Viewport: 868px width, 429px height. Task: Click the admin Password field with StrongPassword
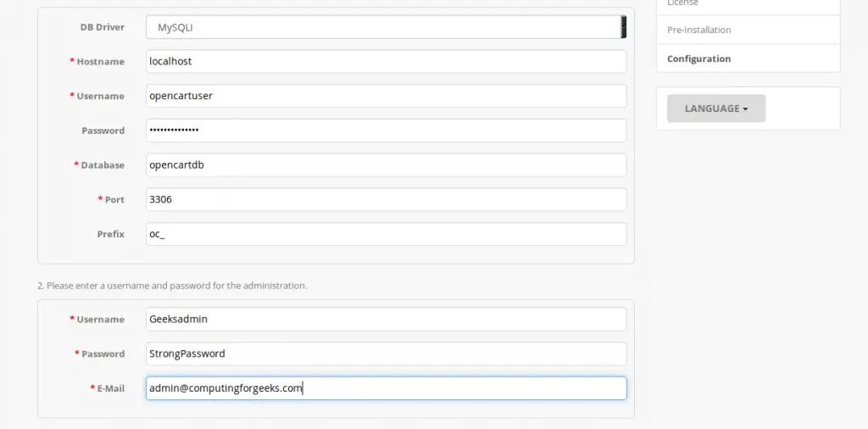[386, 354]
